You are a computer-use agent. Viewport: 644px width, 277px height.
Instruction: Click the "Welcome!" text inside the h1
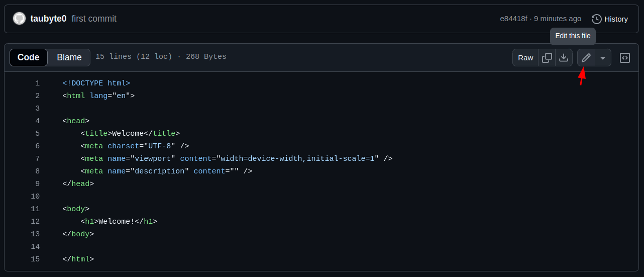[117, 222]
